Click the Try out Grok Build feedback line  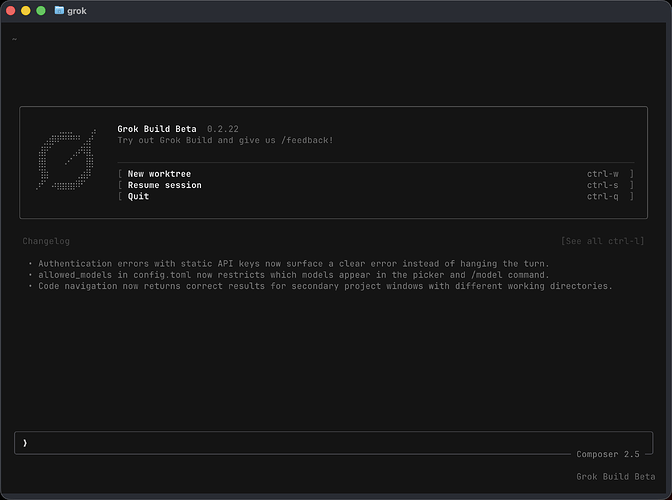[225, 141]
